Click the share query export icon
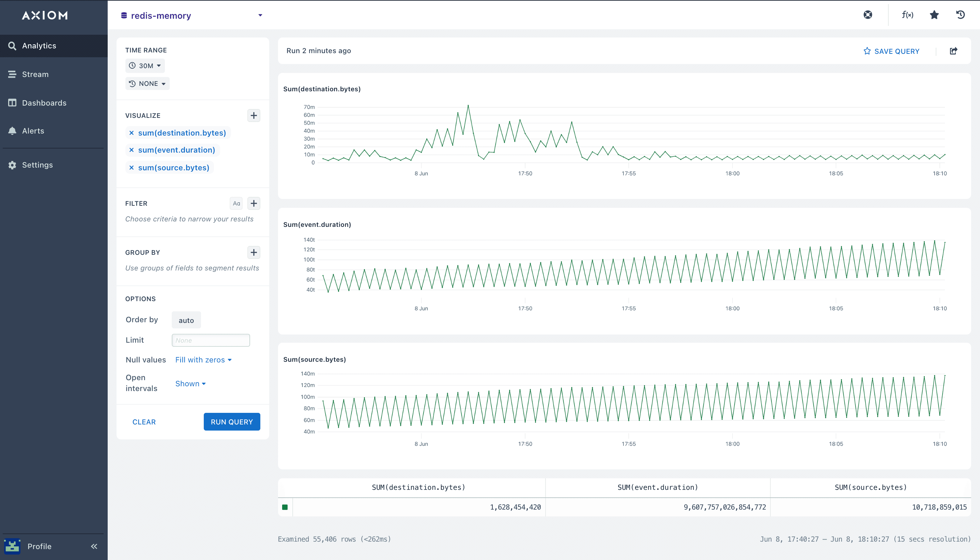980x560 pixels. tap(953, 51)
